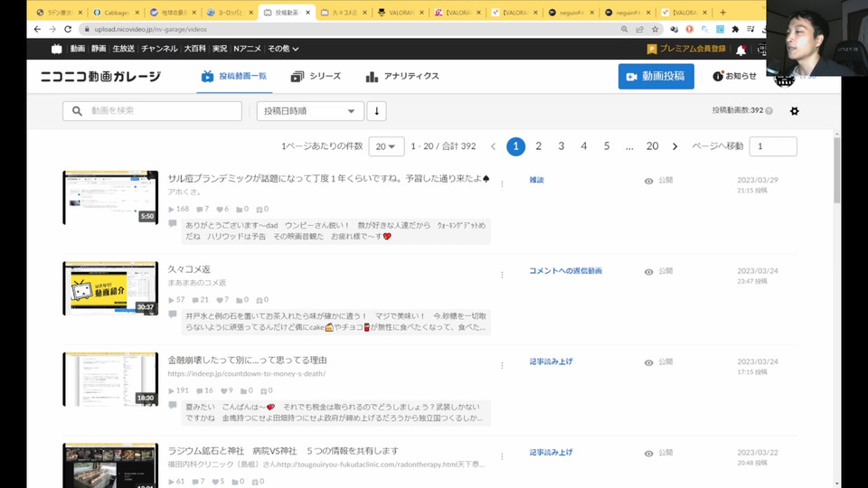Bookmark the page with the star icon
This screenshot has height=488, width=868.
pyautogui.click(x=655, y=29)
